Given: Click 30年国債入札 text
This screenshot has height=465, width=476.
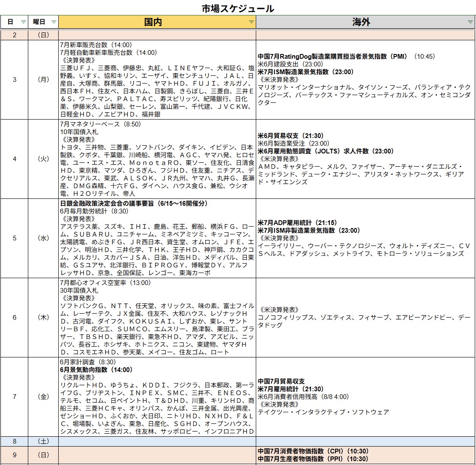Looking at the screenshot, I should point(79,291).
